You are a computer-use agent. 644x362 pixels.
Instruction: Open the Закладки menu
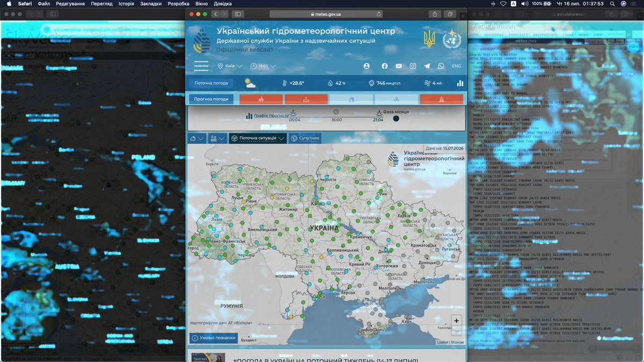pos(150,4)
